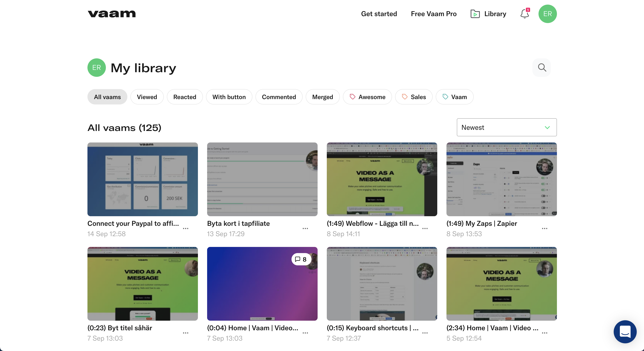Viewport: 644px width, 351px height.
Task: Click the date 7 Sep 12:37
Action: click(x=344, y=338)
